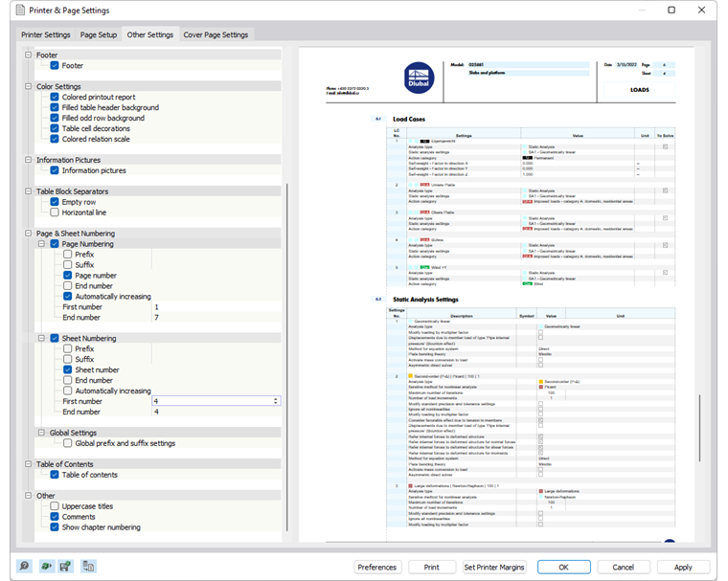The width and height of the screenshot is (728, 581).
Task: Uncheck the Footer checkbox
Action: click(55, 65)
